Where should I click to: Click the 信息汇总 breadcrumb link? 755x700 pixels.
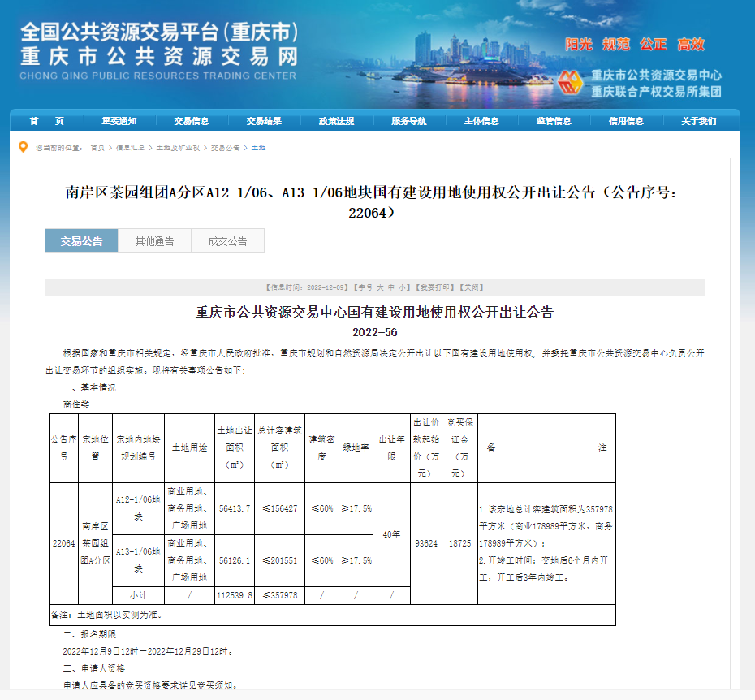(x=130, y=148)
